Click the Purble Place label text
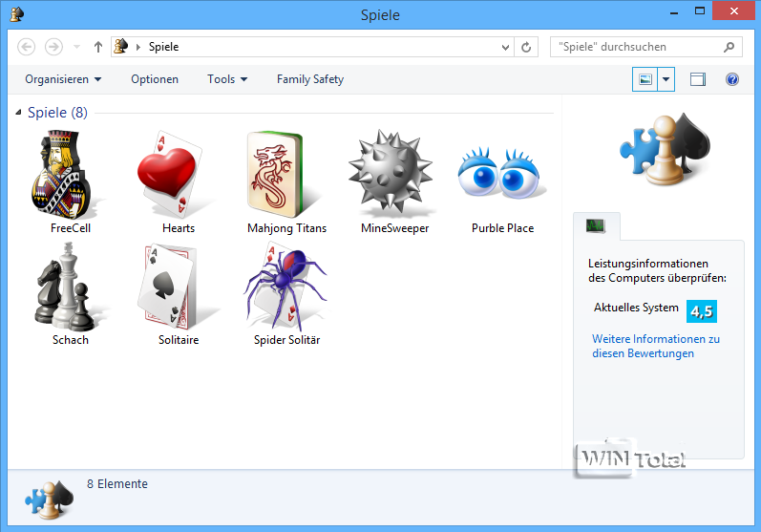Viewport: 761px width, 532px height. 503,228
